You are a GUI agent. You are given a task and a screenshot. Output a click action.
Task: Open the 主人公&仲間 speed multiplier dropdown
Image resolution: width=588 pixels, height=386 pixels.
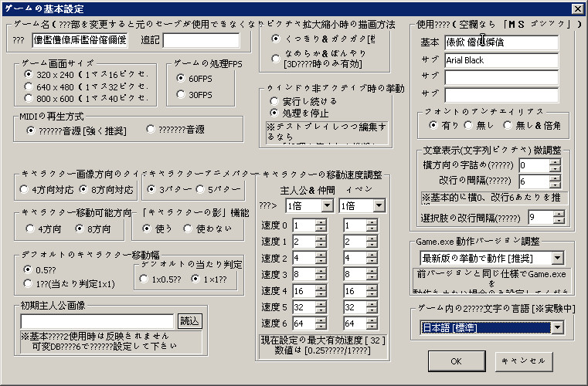(x=327, y=205)
